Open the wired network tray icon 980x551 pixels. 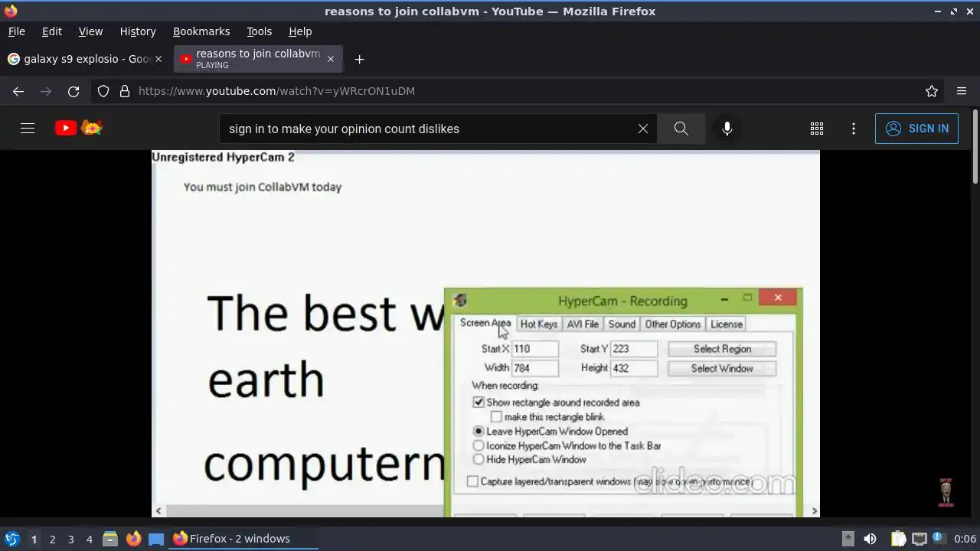tap(920, 539)
